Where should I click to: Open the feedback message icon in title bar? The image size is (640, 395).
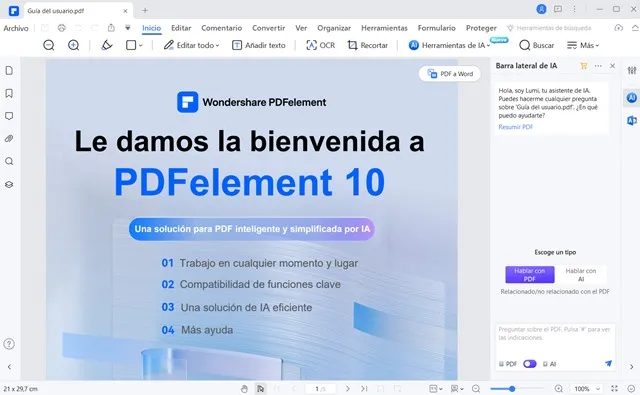coord(558,9)
